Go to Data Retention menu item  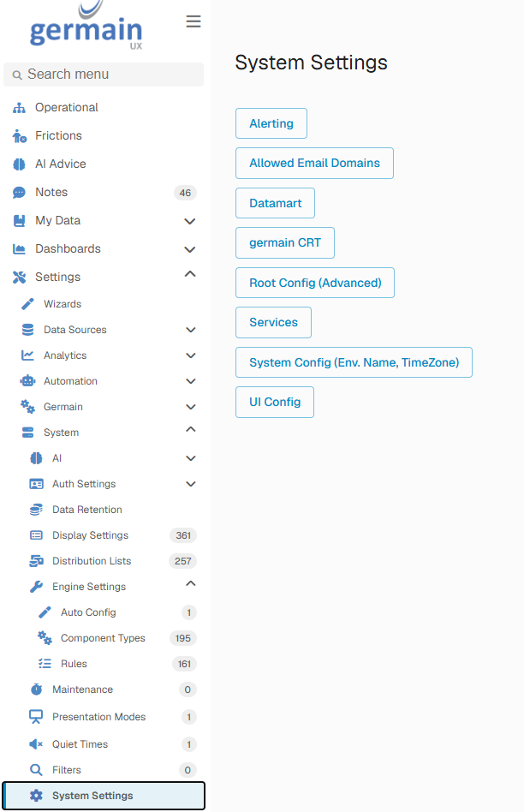(x=104, y=510)
